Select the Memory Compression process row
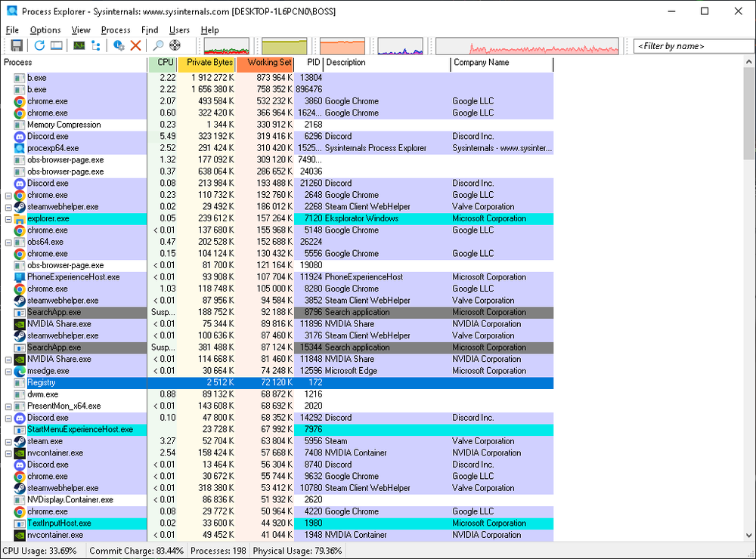The height and width of the screenshot is (559, 756). [277, 125]
